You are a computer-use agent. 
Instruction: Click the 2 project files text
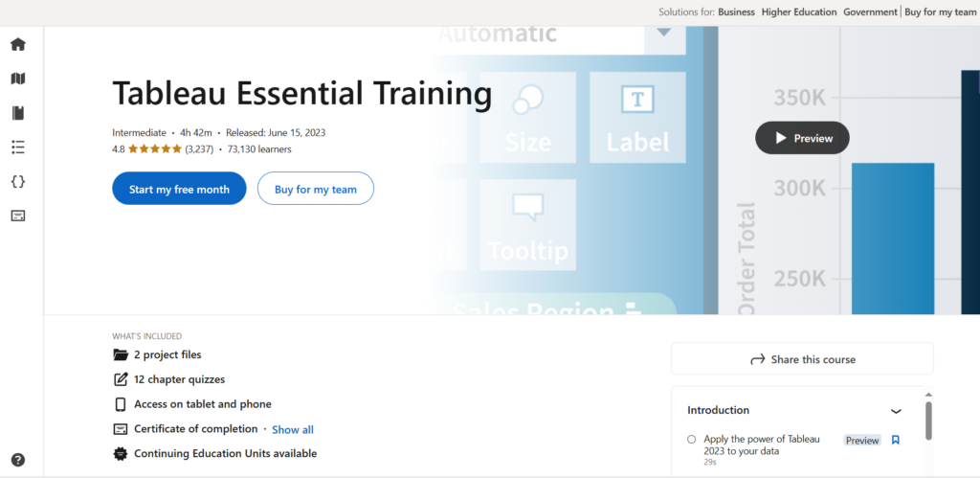click(167, 354)
